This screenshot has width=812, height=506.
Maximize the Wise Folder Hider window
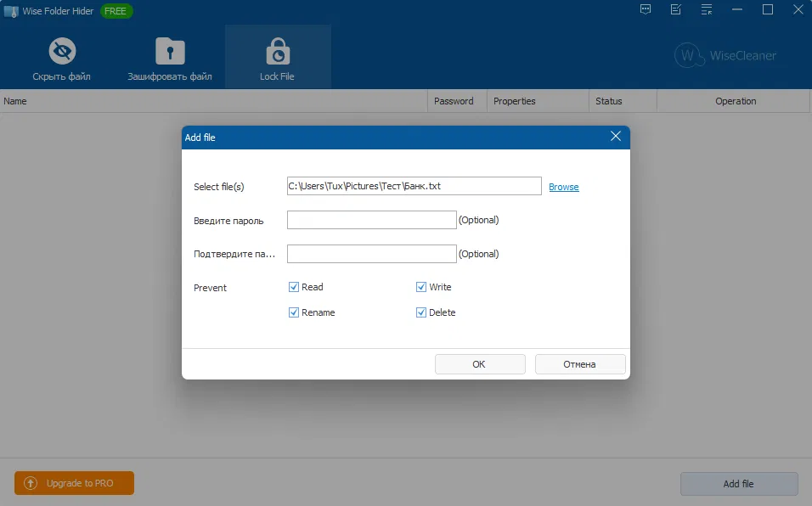(x=768, y=10)
